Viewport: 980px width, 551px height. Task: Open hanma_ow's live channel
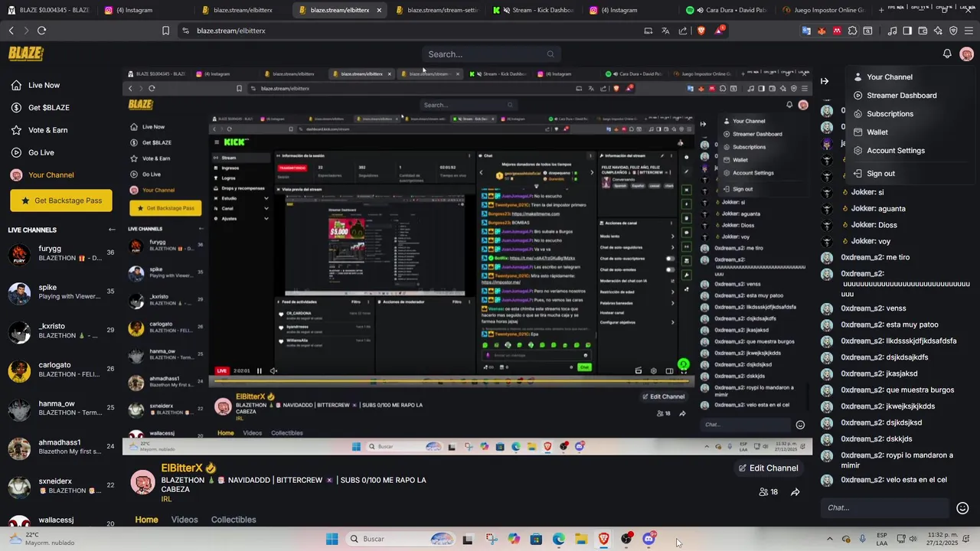61,408
